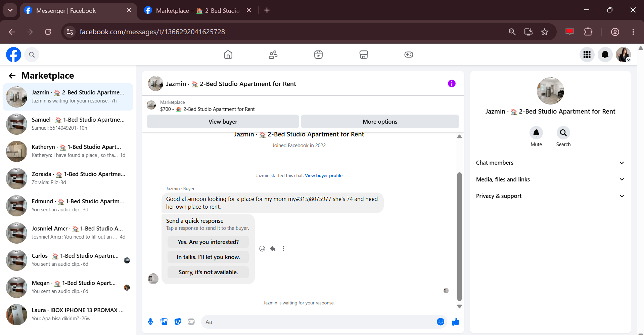Viewport: 644px width, 335px height.
Task: Bookmark this page with the star icon
Action: coord(545,32)
